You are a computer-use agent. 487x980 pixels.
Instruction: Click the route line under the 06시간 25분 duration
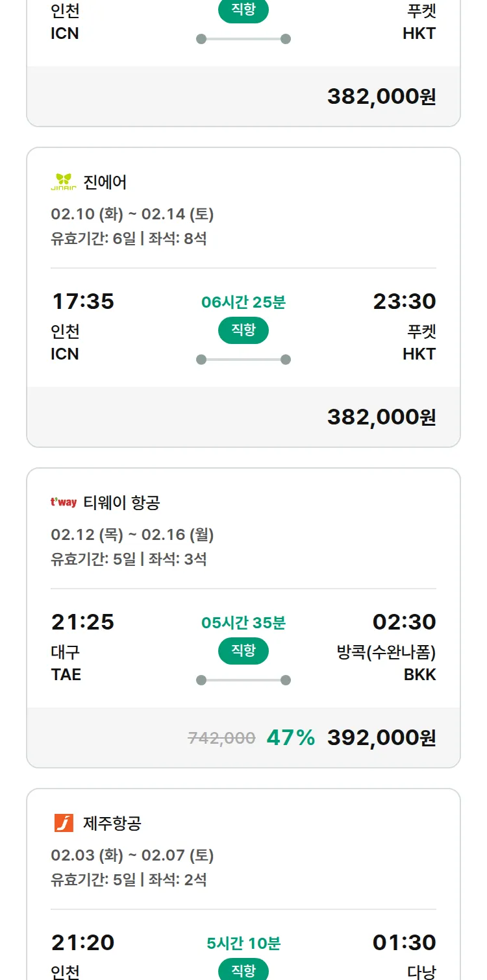[x=243, y=360]
